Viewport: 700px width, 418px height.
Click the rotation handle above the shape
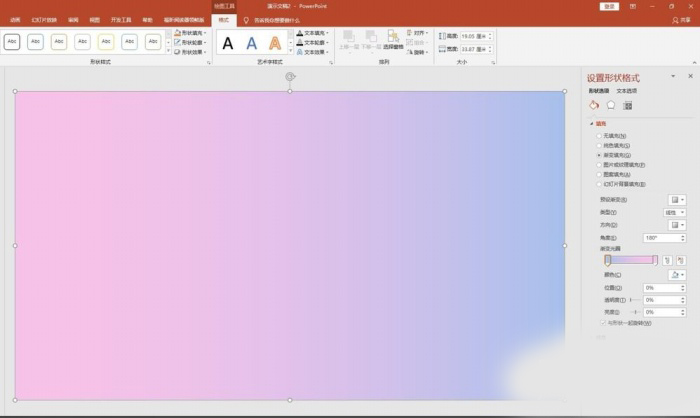(290, 77)
